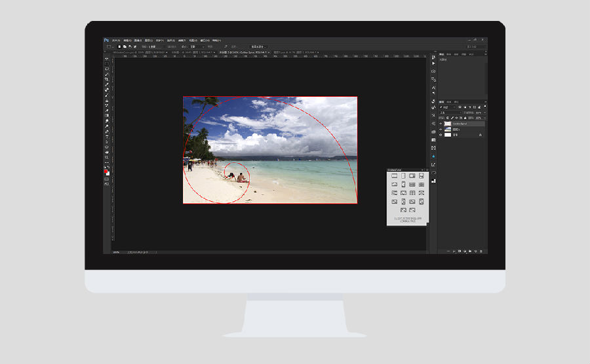The width and height of the screenshot is (590, 364).
Task: Click the Golden Spiral layer thumbnail
Action: click(448, 123)
